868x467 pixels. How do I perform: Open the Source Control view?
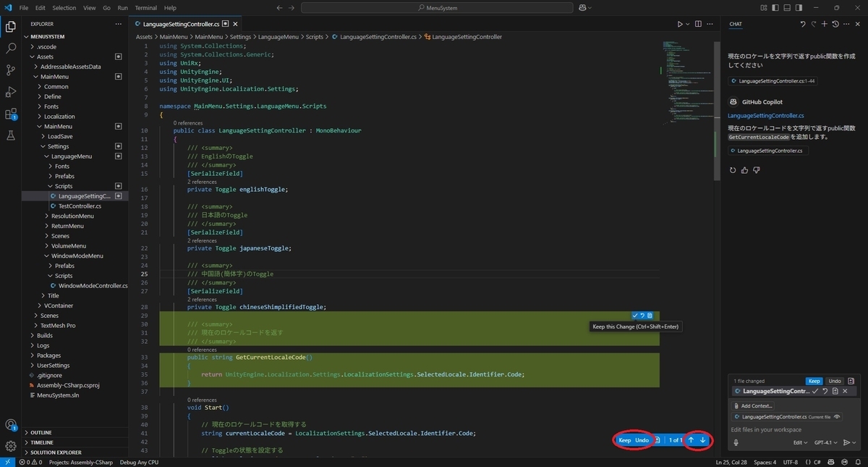pos(10,70)
